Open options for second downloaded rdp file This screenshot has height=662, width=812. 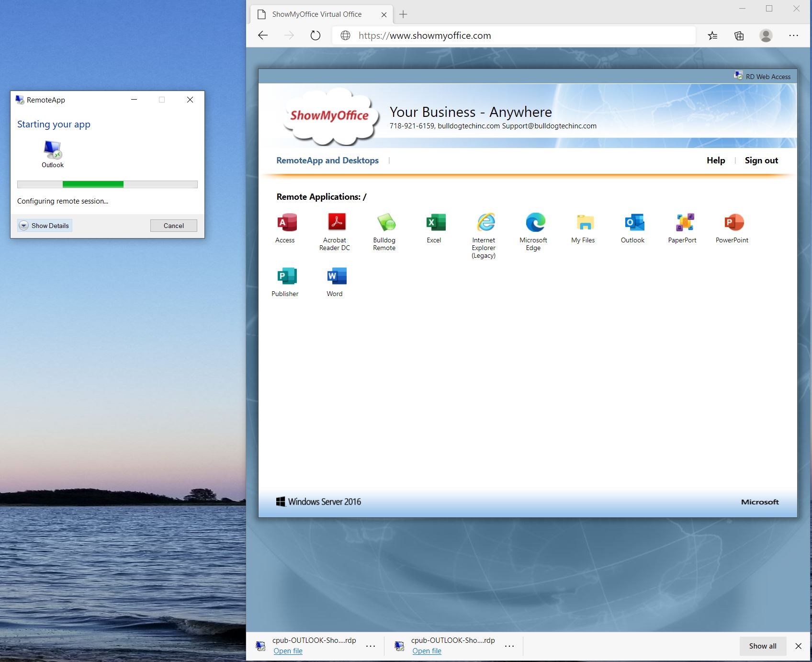[509, 646]
